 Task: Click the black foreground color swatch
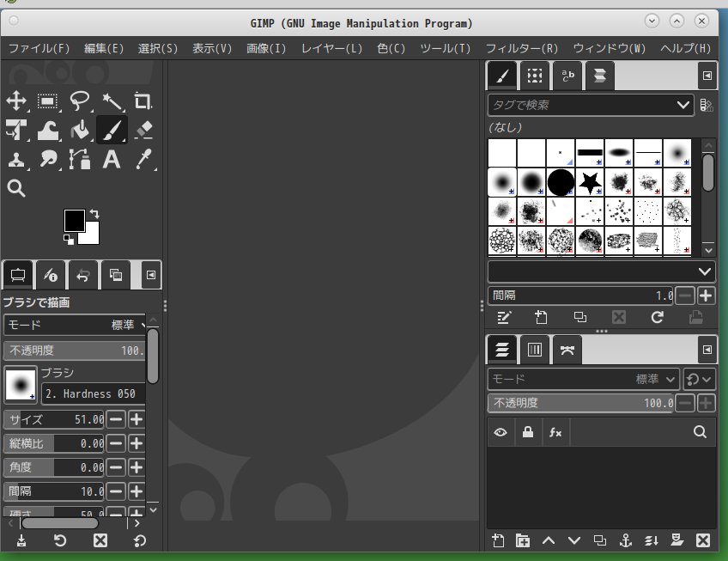point(75,220)
